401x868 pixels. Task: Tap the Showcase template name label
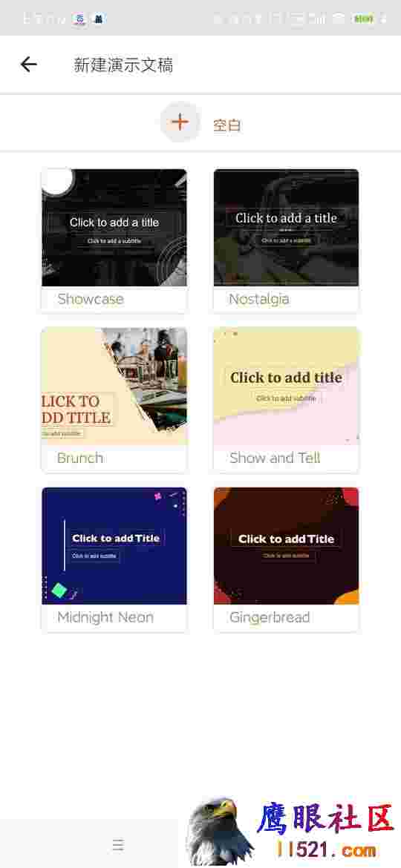[x=91, y=299]
